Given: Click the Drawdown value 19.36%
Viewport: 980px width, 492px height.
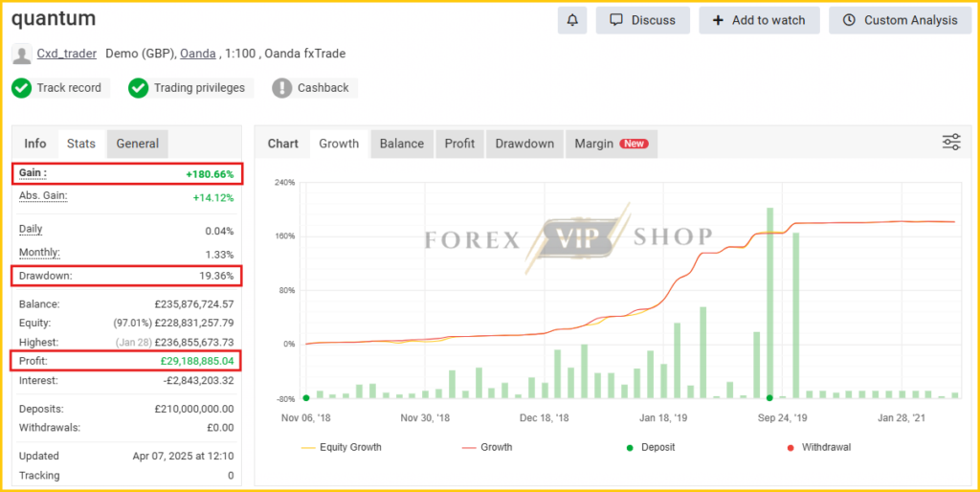Looking at the screenshot, I should coord(216,276).
